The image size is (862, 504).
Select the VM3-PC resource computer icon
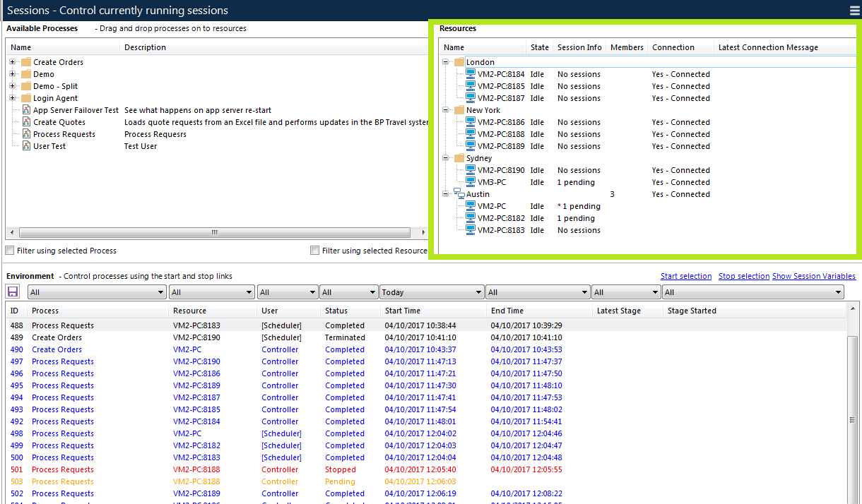(471, 182)
